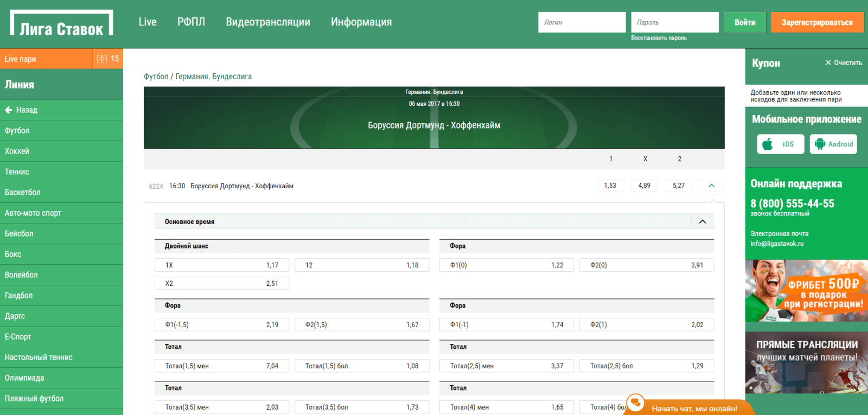868x415 pixels.
Task: Select Баскетбол in sidebar
Action: click(x=61, y=193)
